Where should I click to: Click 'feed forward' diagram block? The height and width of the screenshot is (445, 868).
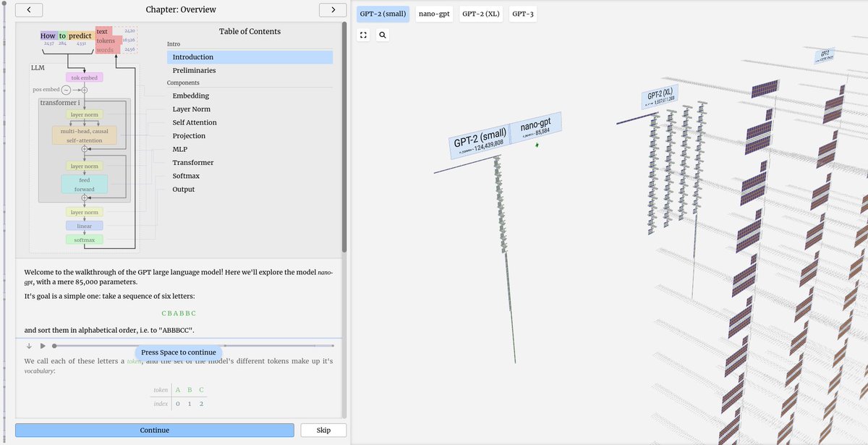coord(84,185)
